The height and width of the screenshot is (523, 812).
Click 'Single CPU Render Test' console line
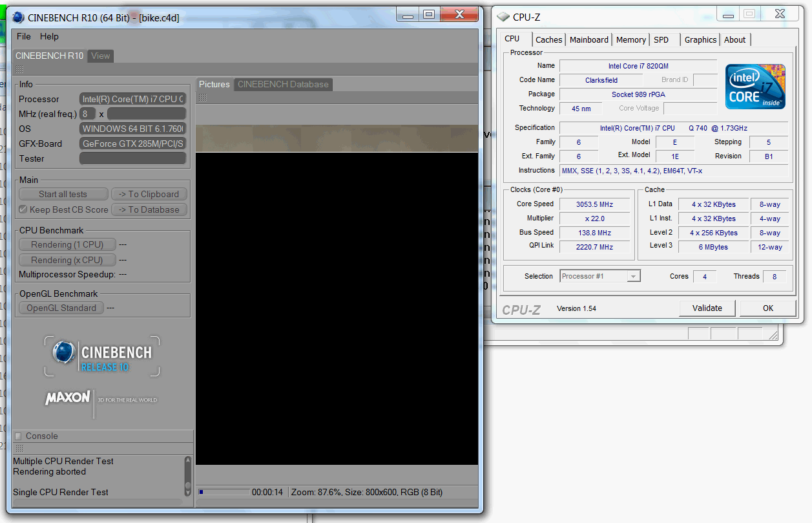61,492
